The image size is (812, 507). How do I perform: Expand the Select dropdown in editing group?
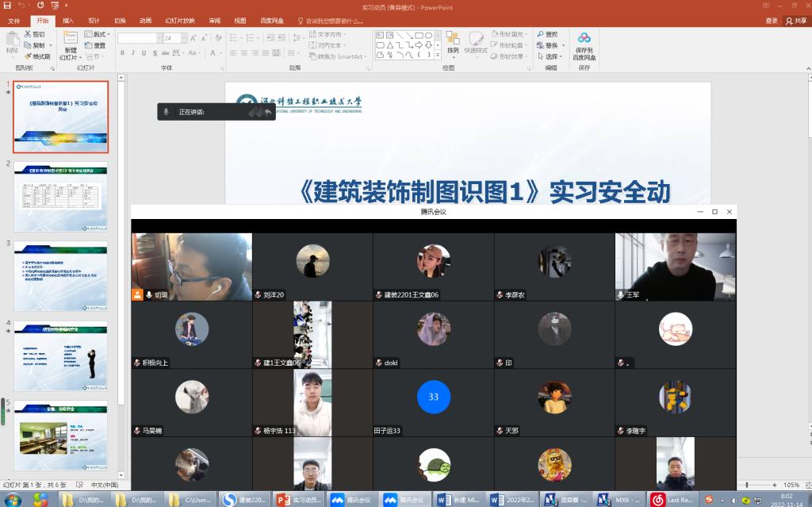pos(553,56)
